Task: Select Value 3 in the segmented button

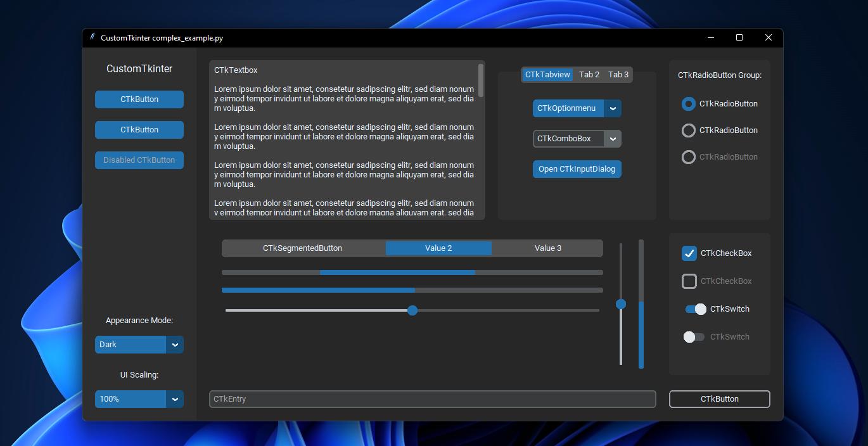Action: point(547,248)
